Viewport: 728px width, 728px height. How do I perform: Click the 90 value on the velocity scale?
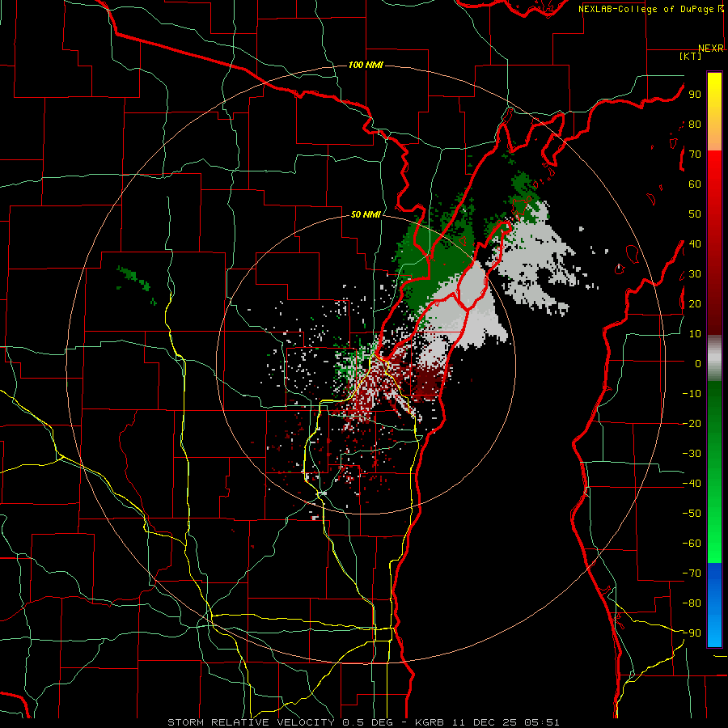pyautogui.click(x=695, y=95)
